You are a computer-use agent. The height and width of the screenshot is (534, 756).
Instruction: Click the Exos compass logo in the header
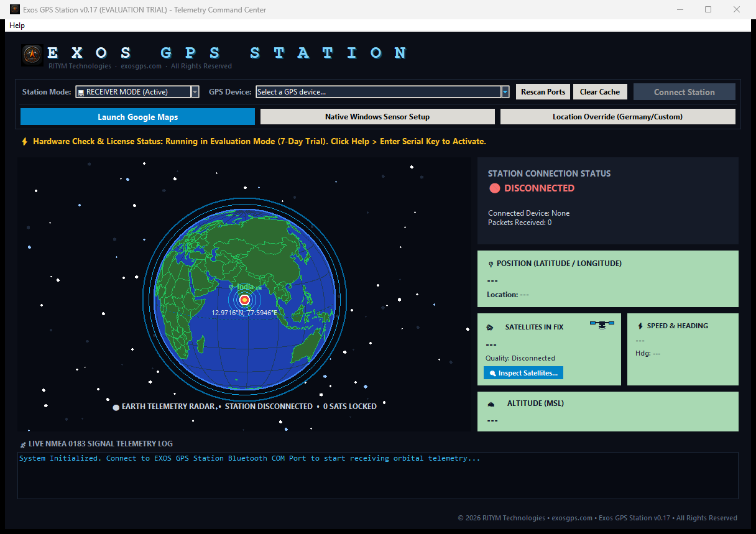click(32, 55)
